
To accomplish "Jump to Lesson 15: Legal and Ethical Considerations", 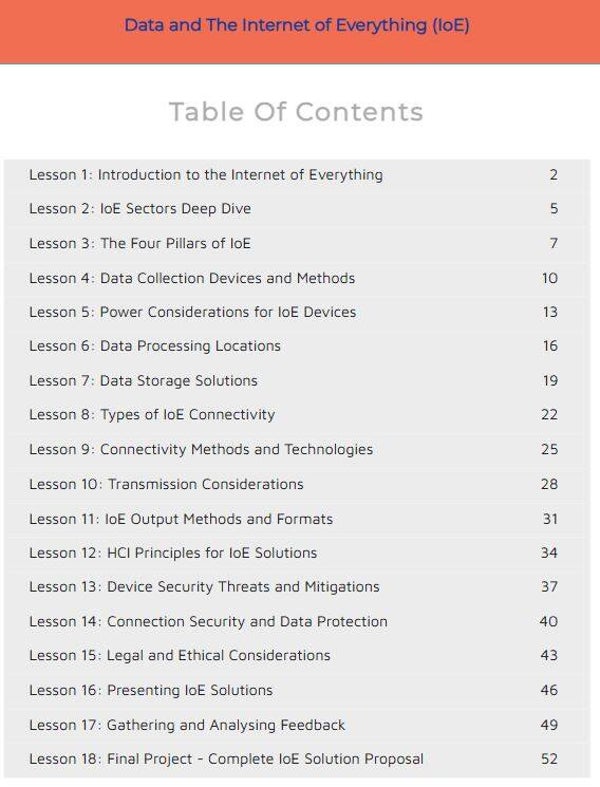I will click(180, 656).
